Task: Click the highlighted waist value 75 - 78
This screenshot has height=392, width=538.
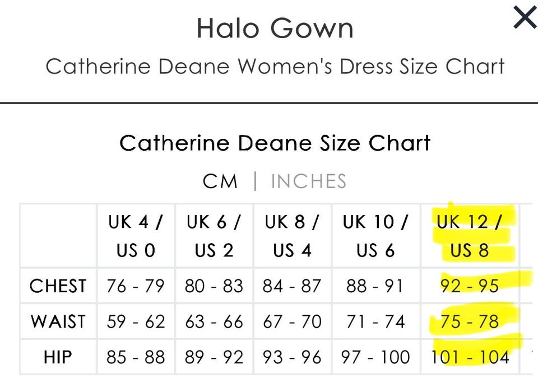Action: point(470,321)
